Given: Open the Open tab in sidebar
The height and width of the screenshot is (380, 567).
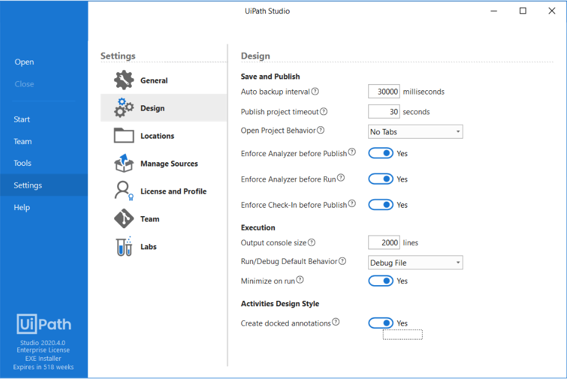Looking at the screenshot, I should tap(24, 62).
